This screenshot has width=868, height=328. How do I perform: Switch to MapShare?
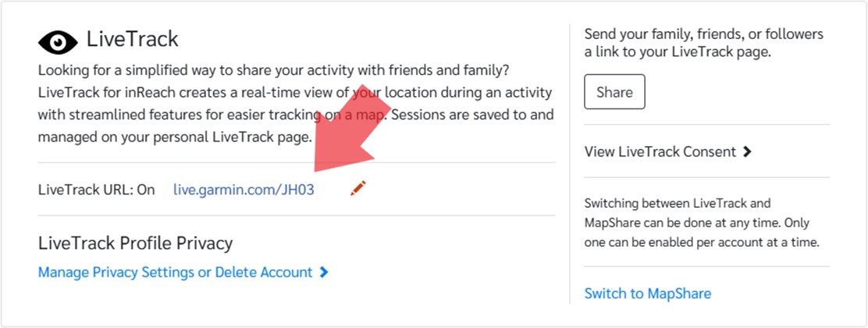647,294
